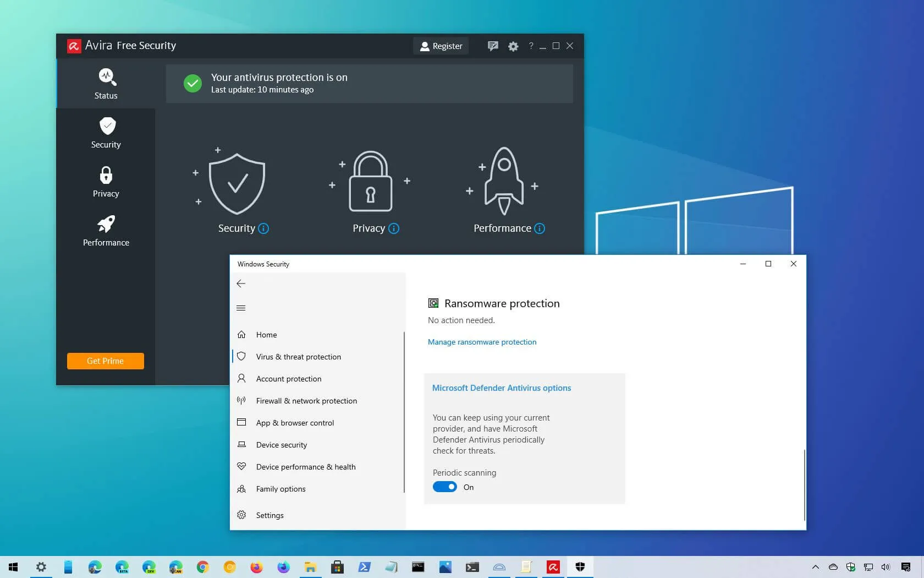The image size is (924, 578).
Task: Click the Manage ransomware protection link
Action: click(x=482, y=342)
